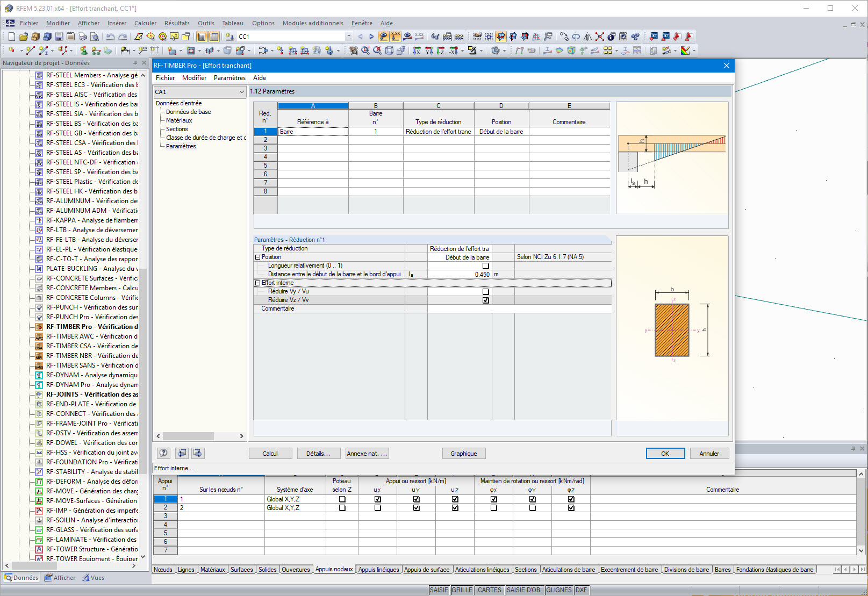Open the Modules additionnels menu
868x596 pixels.
(x=313, y=23)
